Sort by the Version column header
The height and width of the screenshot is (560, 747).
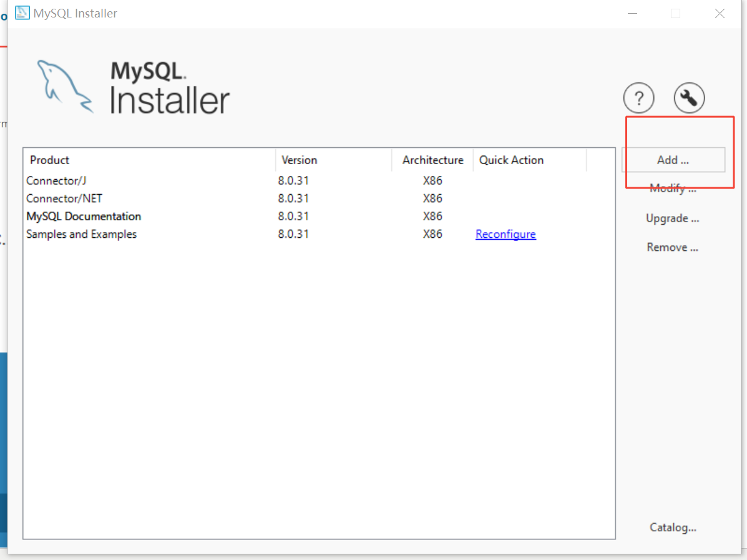[x=333, y=160]
